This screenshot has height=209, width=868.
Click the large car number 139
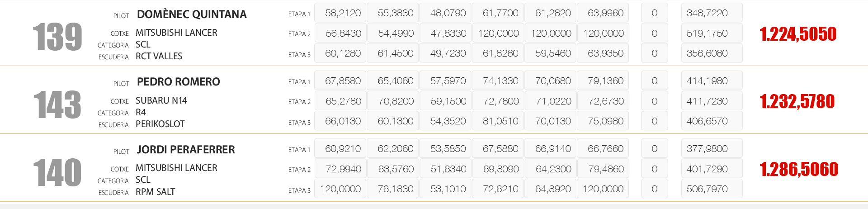tap(57, 37)
